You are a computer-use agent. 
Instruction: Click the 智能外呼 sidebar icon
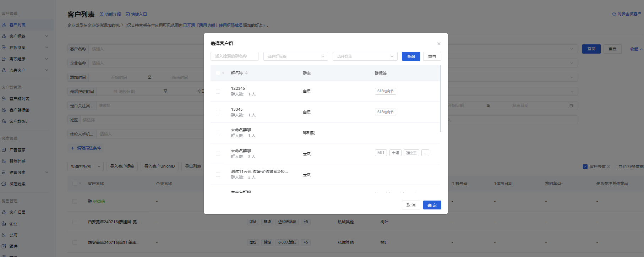click(4, 161)
